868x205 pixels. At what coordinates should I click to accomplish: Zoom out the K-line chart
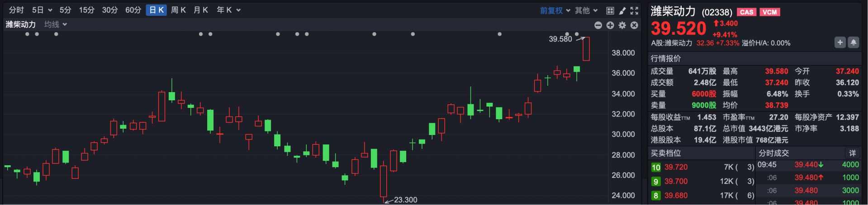[x=598, y=25]
